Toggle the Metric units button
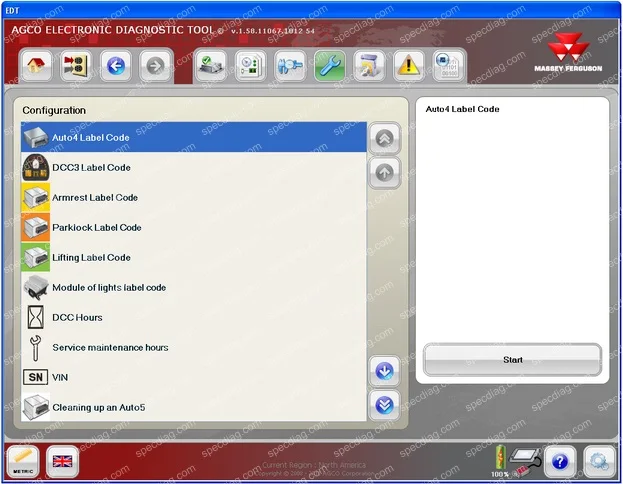The width and height of the screenshot is (623, 484). 23,461
